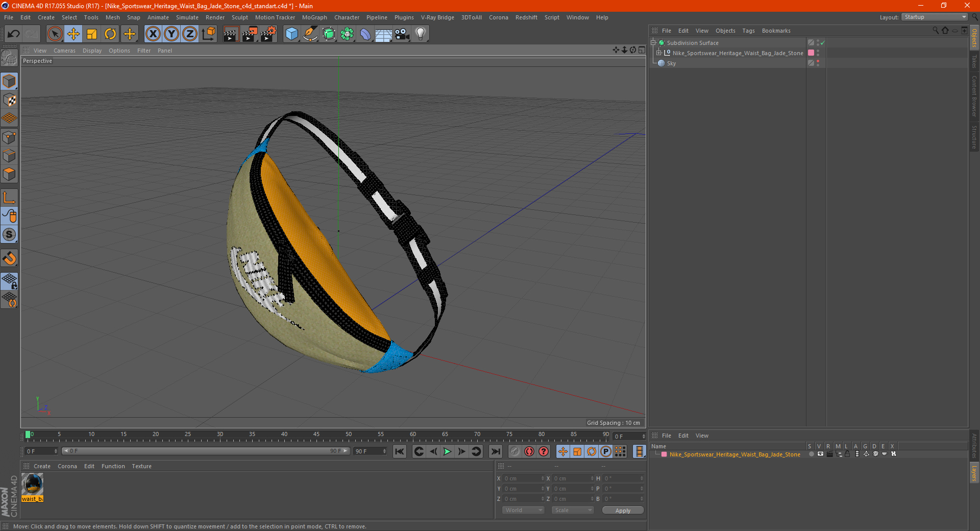Open Edit Render Settings icon
The height and width of the screenshot is (531, 980).
pyautogui.click(x=268, y=34)
